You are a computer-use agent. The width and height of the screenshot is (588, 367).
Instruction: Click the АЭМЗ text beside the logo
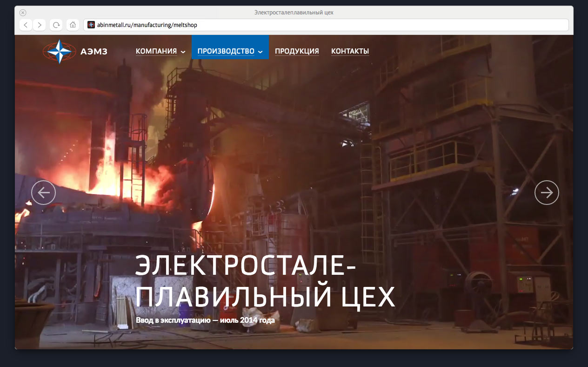(x=94, y=52)
